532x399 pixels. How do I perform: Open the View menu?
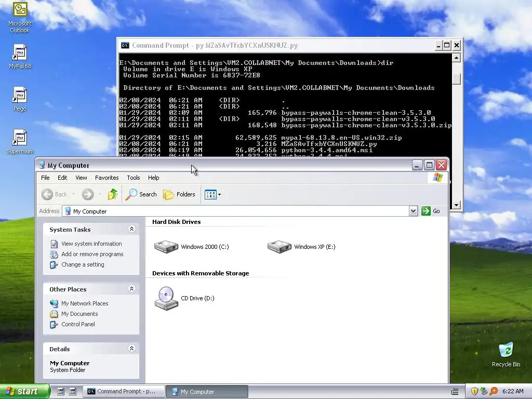click(x=81, y=178)
